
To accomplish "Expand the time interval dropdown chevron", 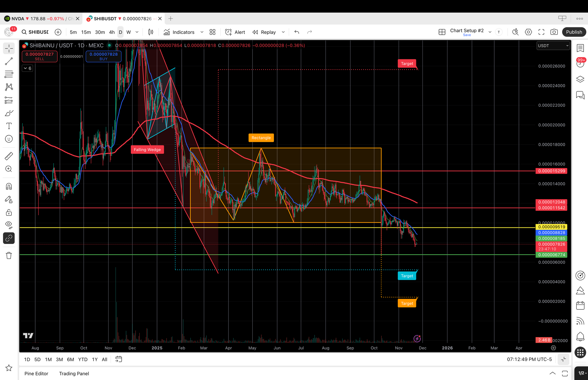I will click(137, 32).
